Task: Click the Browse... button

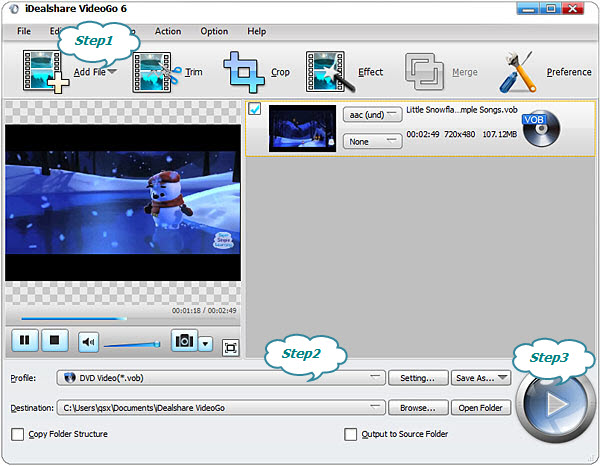Action: 418,408
